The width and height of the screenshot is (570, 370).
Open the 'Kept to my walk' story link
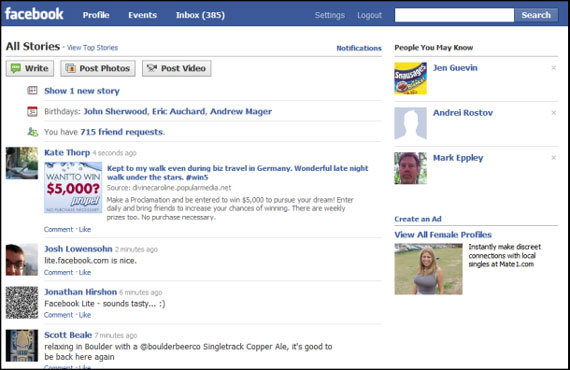(237, 173)
